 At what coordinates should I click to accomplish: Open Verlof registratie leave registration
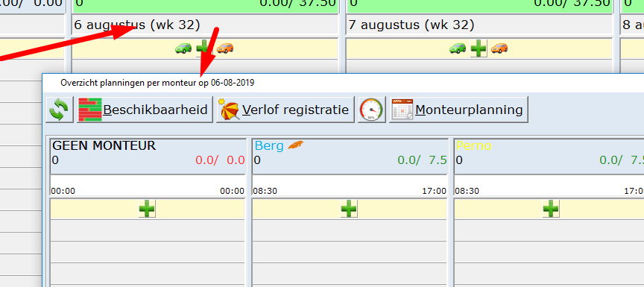(x=285, y=110)
